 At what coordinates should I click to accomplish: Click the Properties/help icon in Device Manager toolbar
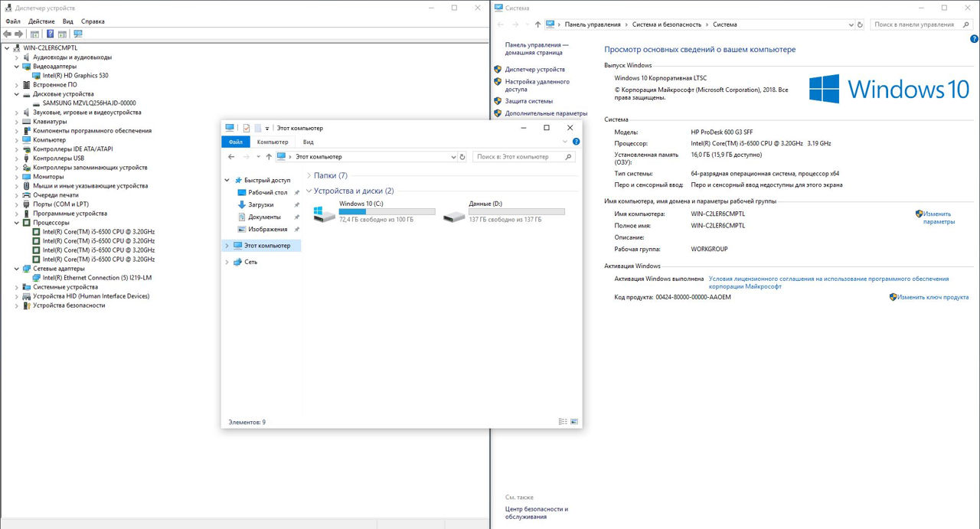click(x=51, y=34)
